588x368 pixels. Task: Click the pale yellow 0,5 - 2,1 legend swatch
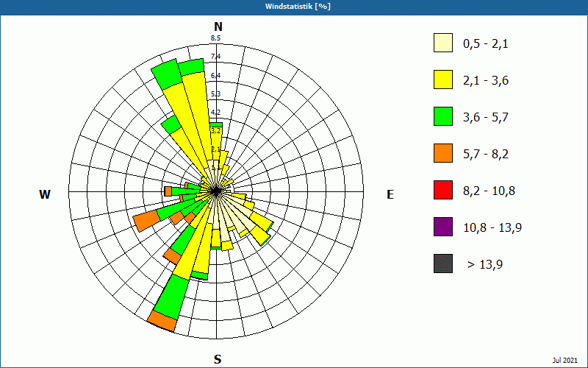pos(443,43)
